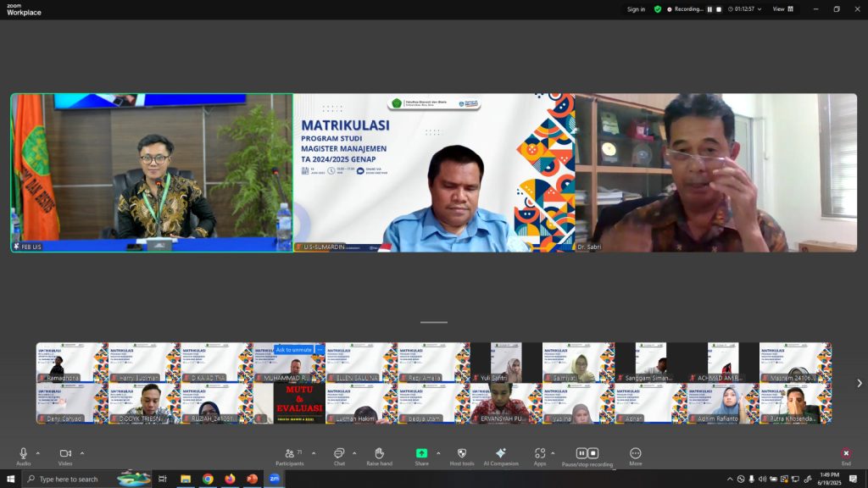Click the red End meeting button
This screenshot has width=868, height=488.
coord(845,454)
